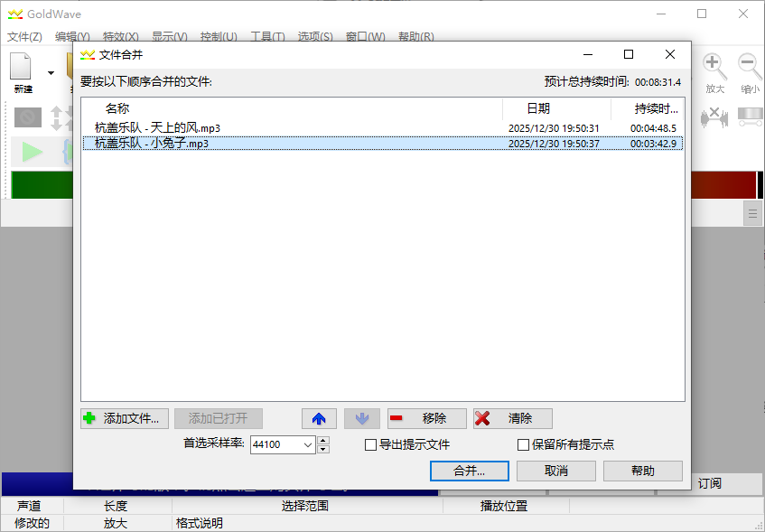765x532 pixels.
Task: Click the blue down arrow to move file down
Action: coord(362,418)
